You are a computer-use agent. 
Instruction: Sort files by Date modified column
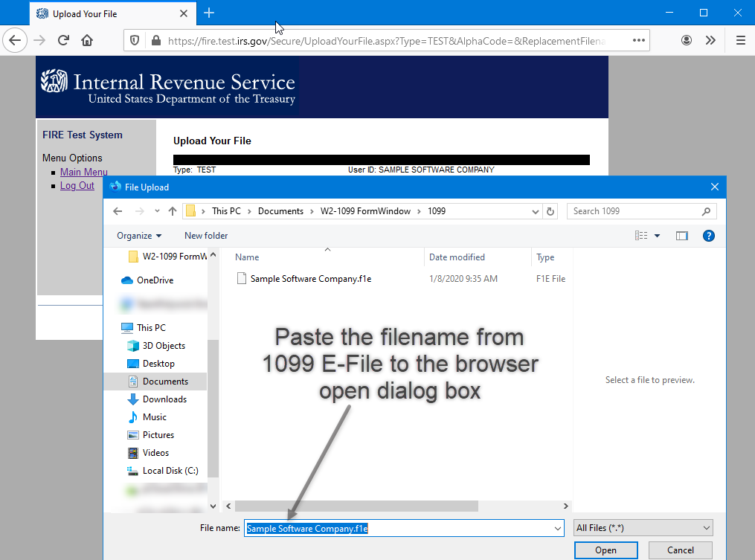(457, 257)
